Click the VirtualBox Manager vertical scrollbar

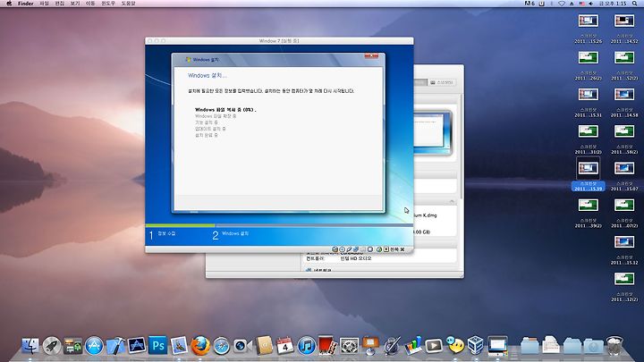[x=462, y=146]
